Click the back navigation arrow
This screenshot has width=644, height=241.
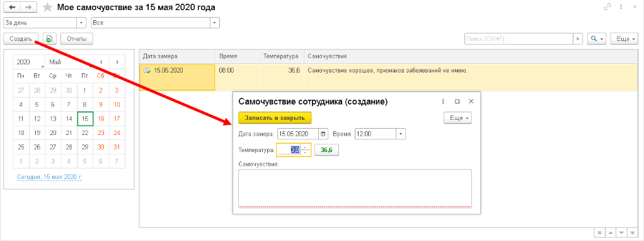[x=13, y=8]
